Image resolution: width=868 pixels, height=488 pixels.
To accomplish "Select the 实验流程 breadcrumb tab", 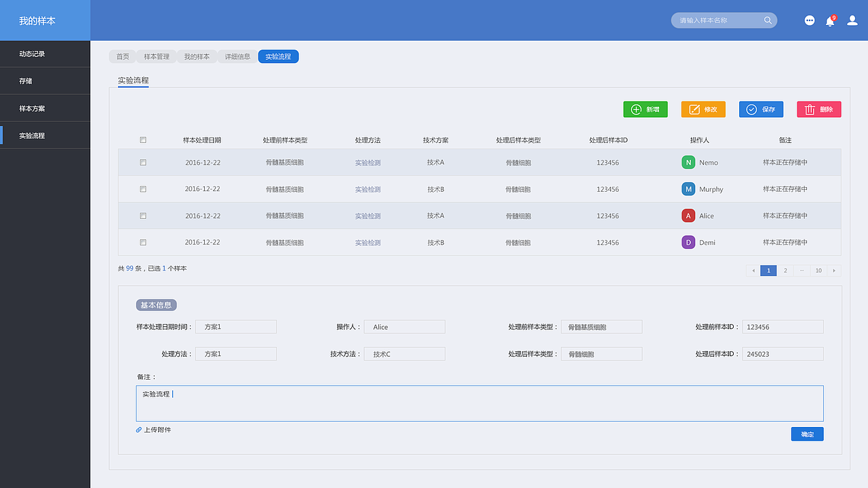I will pyautogui.click(x=279, y=57).
